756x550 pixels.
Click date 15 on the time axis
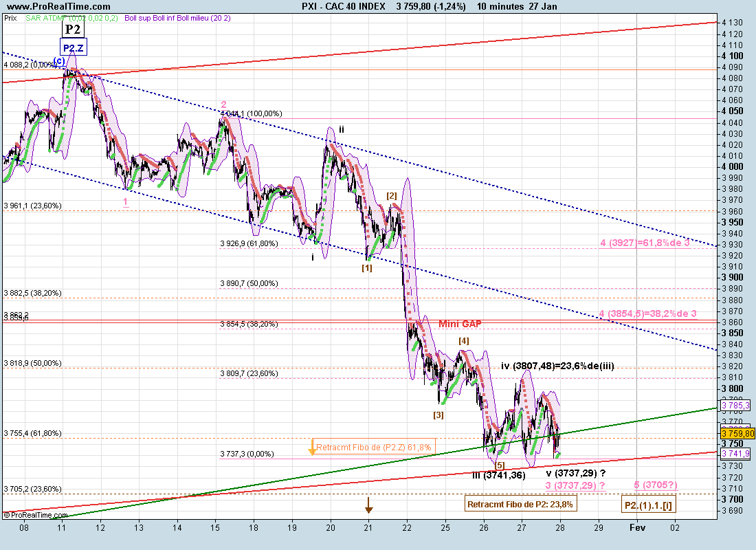(215, 528)
